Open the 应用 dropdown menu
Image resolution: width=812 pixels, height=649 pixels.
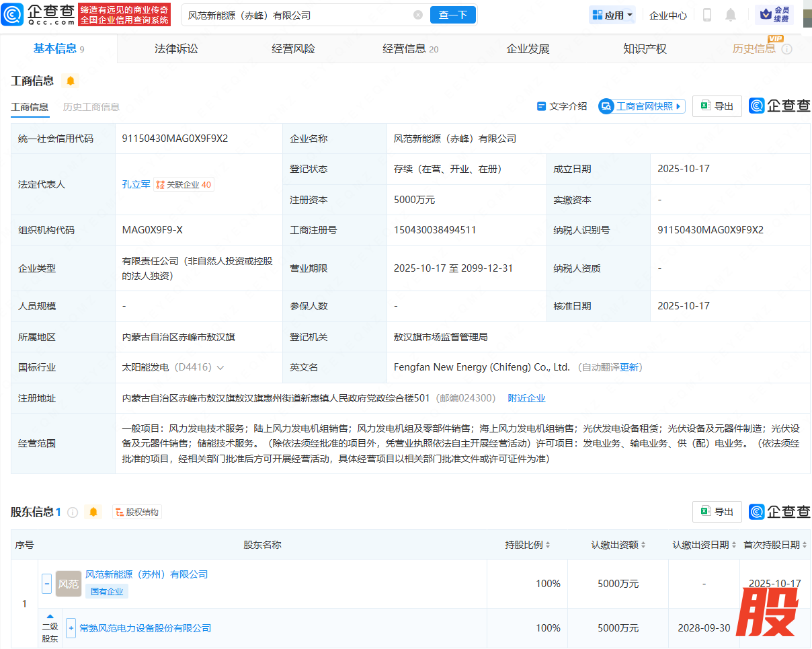pyautogui.click(x=612, y=15)
